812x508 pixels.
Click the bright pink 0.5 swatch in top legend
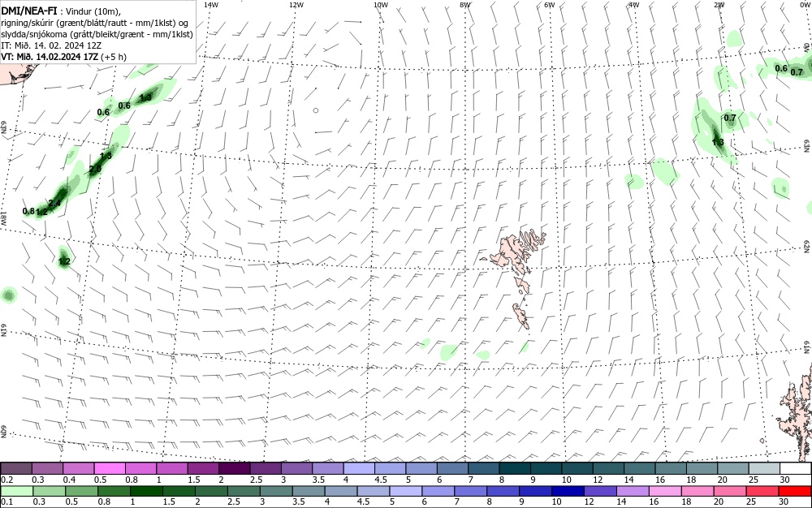[110, 468]
